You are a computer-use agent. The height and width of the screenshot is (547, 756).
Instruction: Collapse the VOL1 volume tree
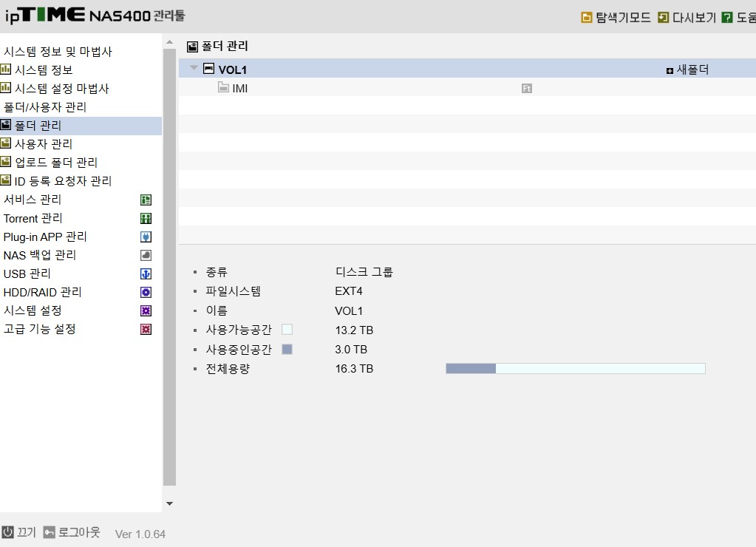click(x=194, y=68)
